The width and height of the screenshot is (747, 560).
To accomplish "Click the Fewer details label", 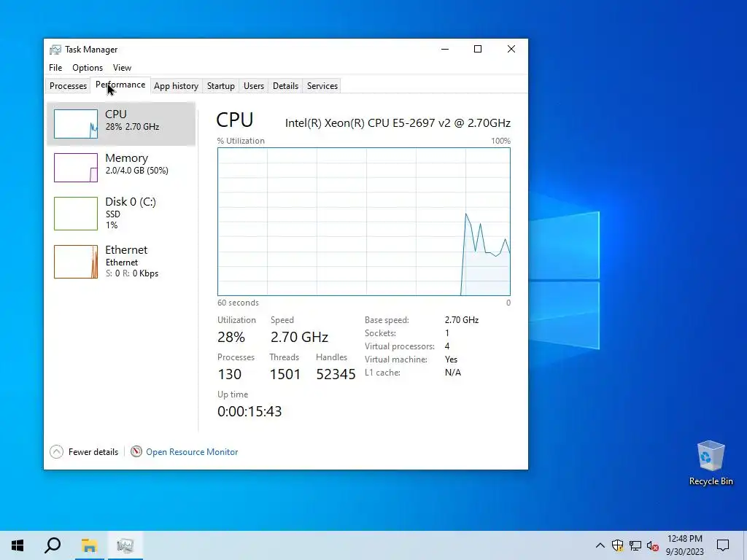I will pos(93,452).
